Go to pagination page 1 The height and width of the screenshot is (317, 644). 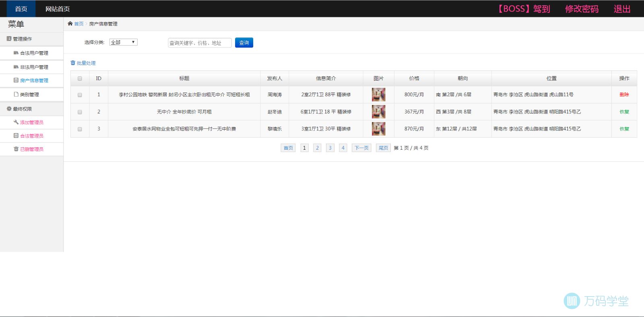click(304, 148)
